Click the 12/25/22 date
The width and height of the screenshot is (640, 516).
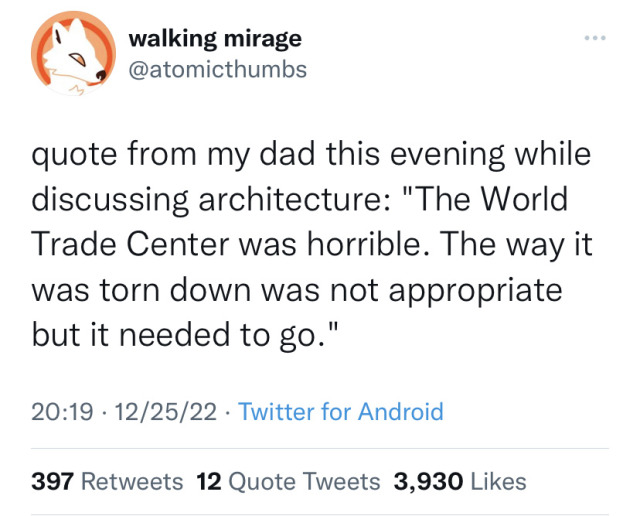pos(163,412)
